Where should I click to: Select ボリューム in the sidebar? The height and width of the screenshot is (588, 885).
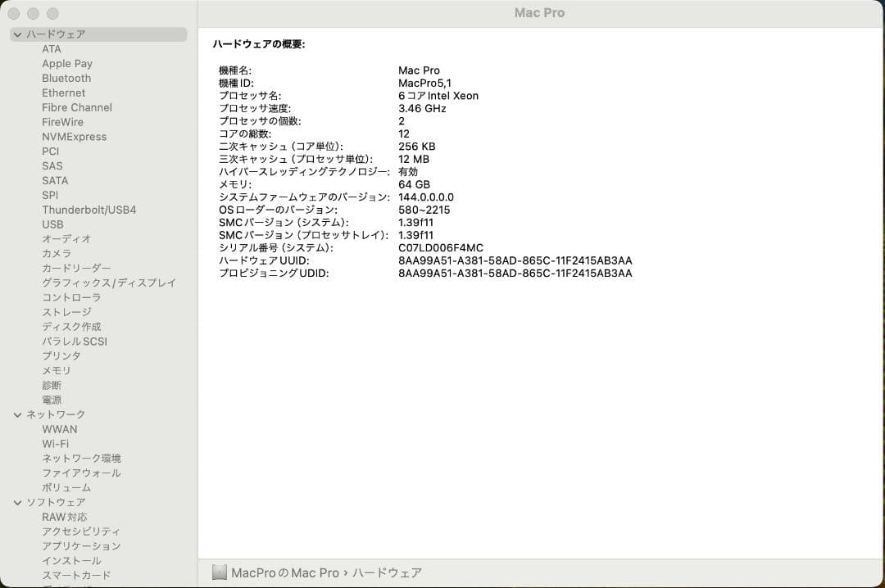pyautogui.click(x=66, y=488)
